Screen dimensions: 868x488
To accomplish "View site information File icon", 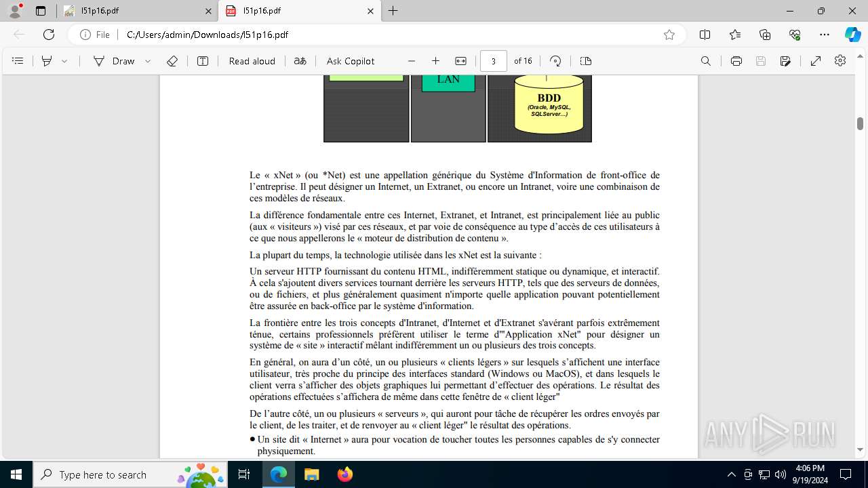I will [x=95, y=35].
